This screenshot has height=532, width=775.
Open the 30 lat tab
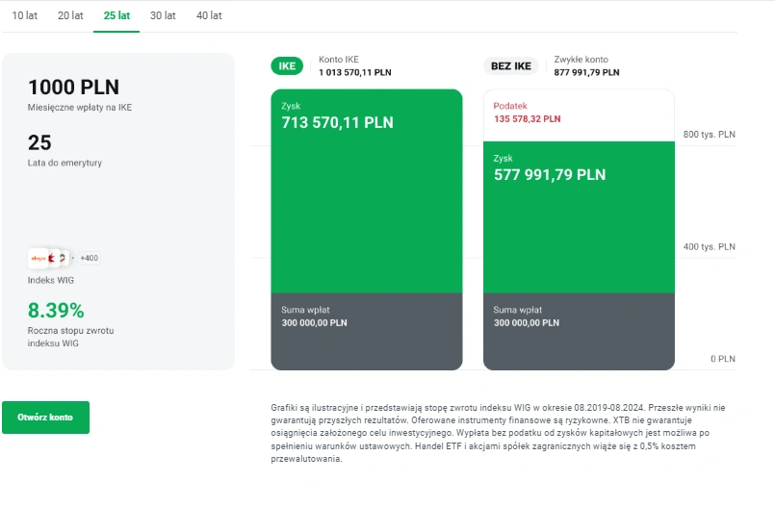163,15
